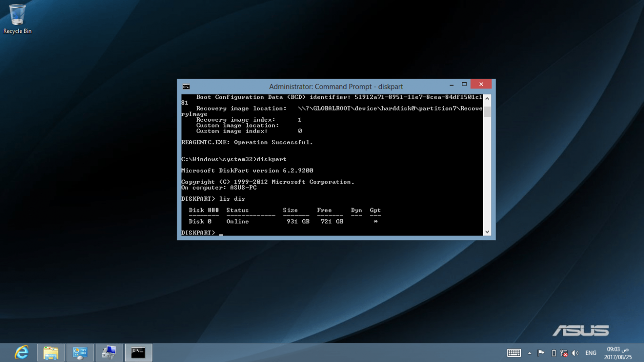Open the clock showing 09:03 and 2017/08/25
This screenshot has width=644, height=362.
click(618, 353)
